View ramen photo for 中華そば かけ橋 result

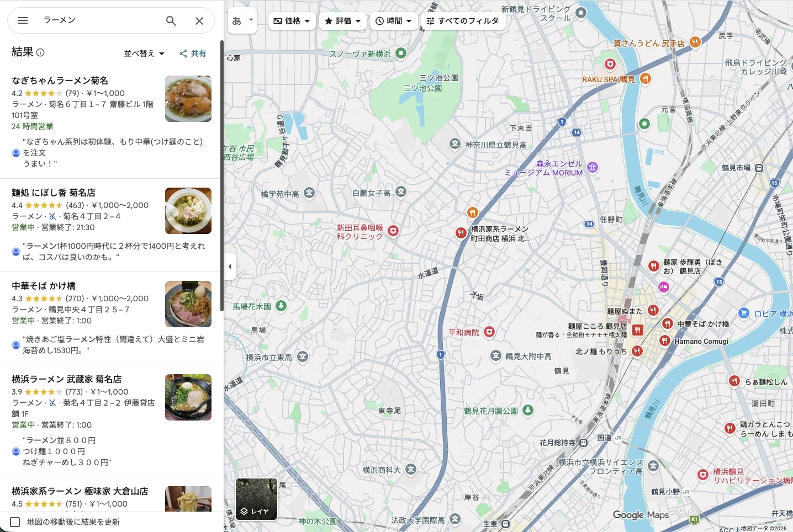point(188,304)
